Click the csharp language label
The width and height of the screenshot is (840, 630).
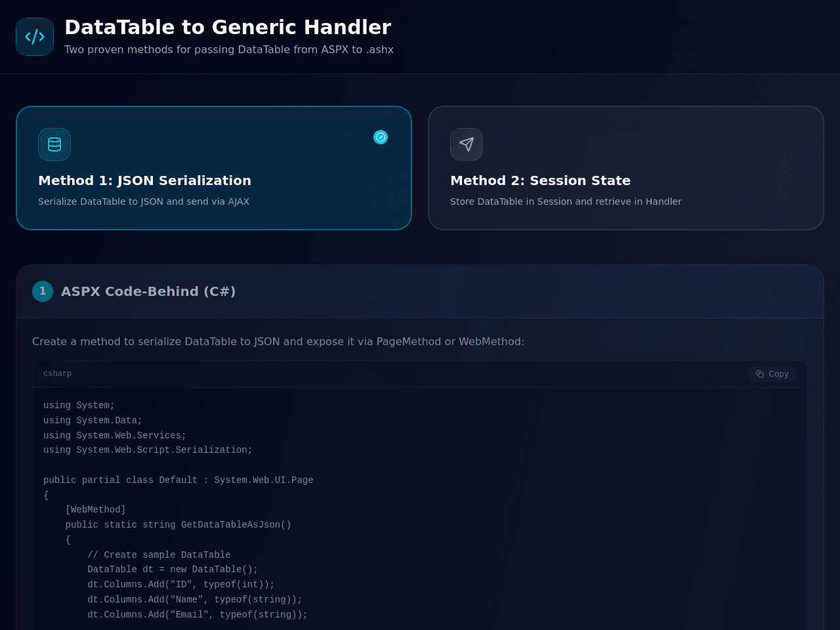pos(58,373)
